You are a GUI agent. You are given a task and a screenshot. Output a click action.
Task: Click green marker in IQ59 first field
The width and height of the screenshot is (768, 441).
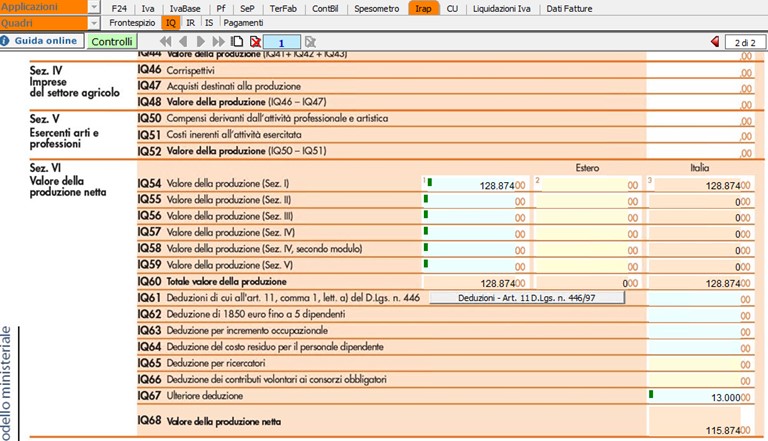426,264
